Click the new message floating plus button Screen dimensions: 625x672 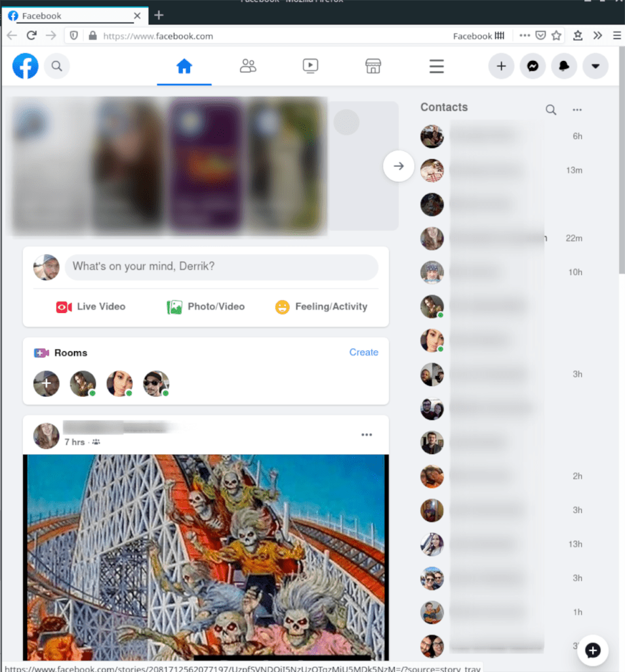point(592,650)
